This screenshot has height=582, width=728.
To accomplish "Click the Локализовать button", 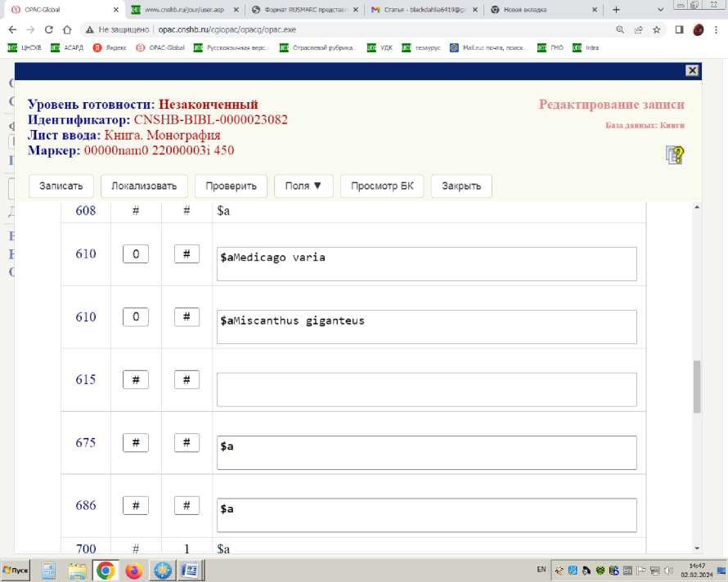I will (144, 186).
